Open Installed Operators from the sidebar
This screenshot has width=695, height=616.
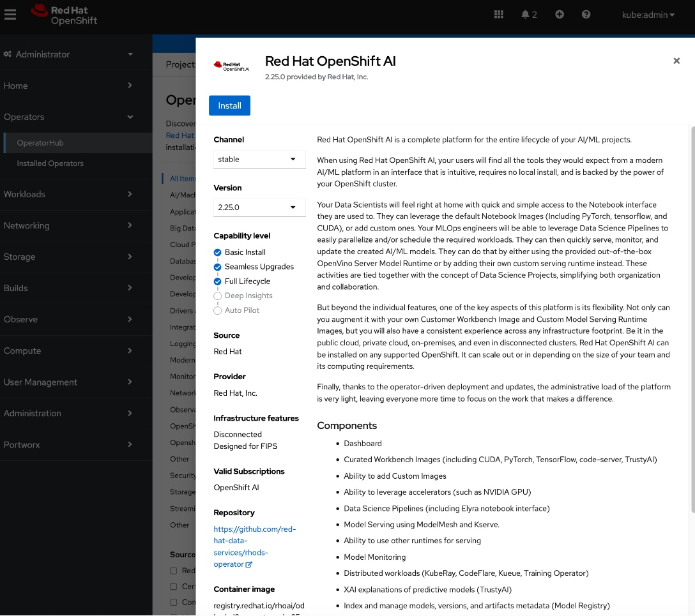click(50, 163)
